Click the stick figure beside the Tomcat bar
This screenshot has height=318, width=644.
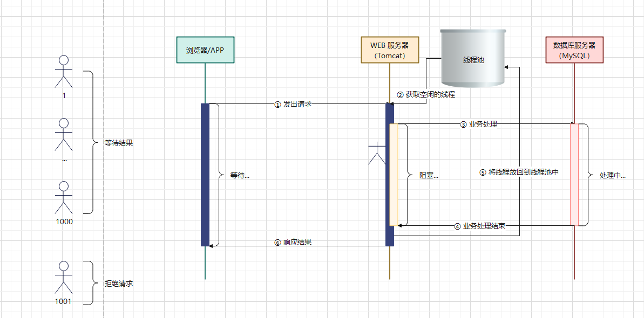point(377,154)
